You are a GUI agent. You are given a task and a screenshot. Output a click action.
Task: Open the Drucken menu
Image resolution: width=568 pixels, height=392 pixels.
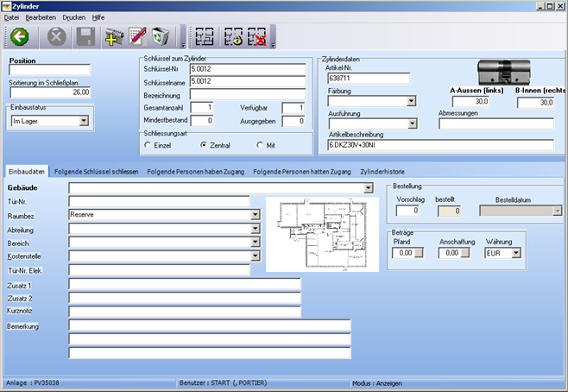[74, 17]
